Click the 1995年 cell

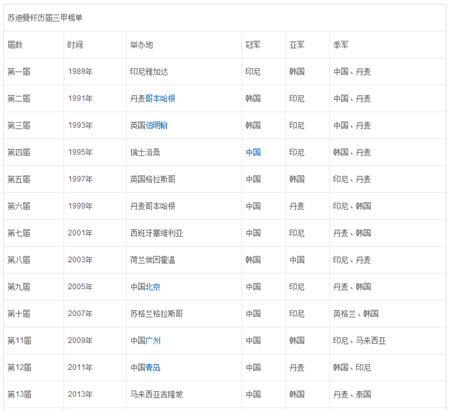pos(80,152)
